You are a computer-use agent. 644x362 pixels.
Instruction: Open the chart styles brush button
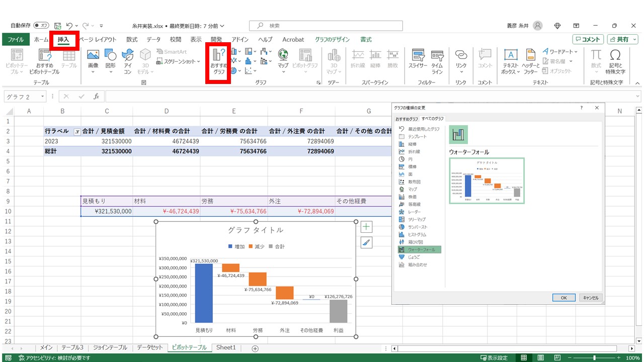tap(366, 243)
